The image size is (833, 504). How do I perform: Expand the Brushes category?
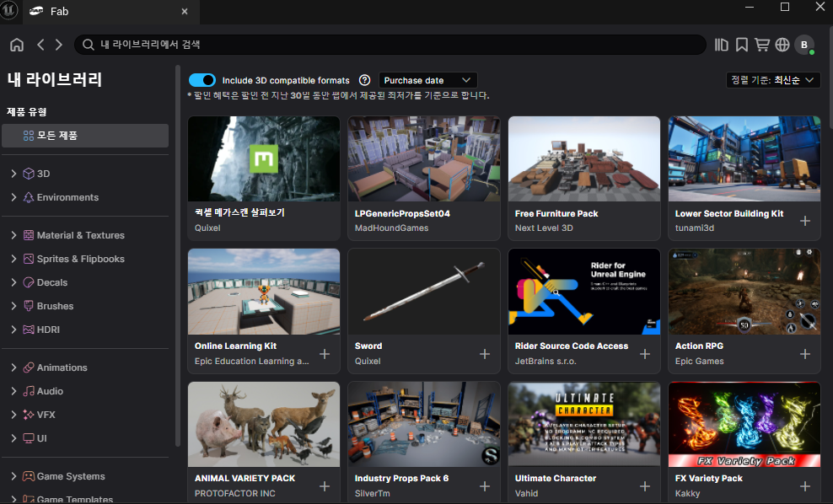click(13, 306)
